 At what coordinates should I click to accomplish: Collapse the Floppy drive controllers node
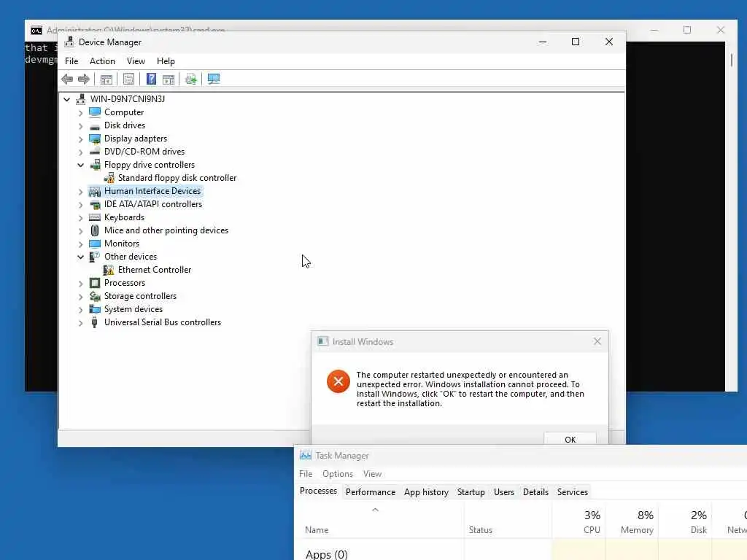[x=80, y=166]
